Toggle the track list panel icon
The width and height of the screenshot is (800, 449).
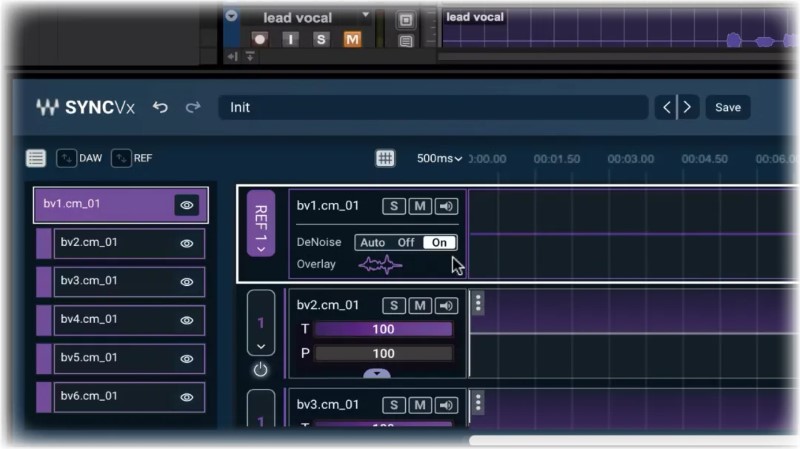coord(36,158)
